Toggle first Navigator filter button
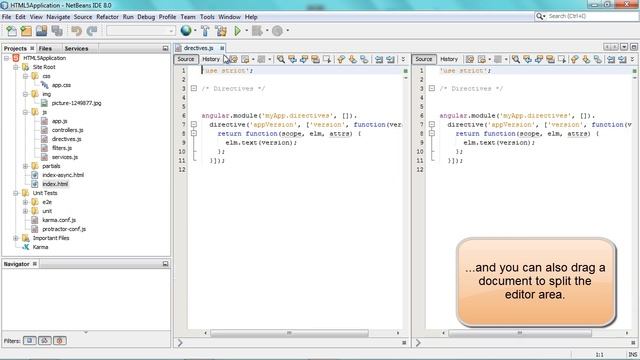The height and width of the screenshot is (360, 640). (x=29, y=340)
